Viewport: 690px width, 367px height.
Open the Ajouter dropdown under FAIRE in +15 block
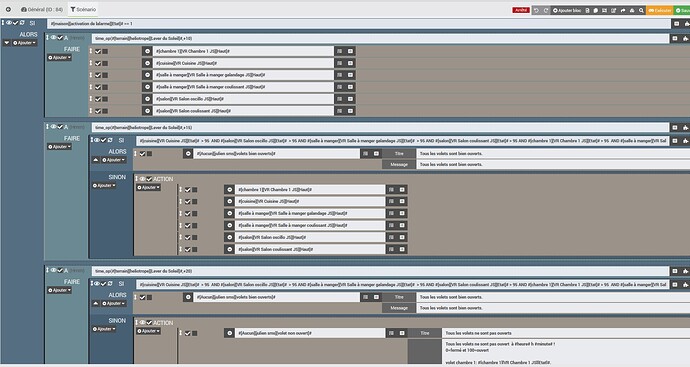pos(59,147)
